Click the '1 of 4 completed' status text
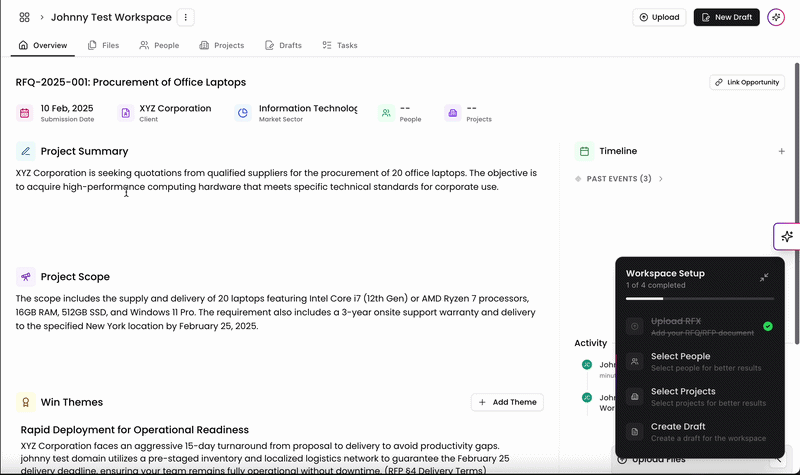The height and width of the screenshot is (475, 800). pos(656,285)
